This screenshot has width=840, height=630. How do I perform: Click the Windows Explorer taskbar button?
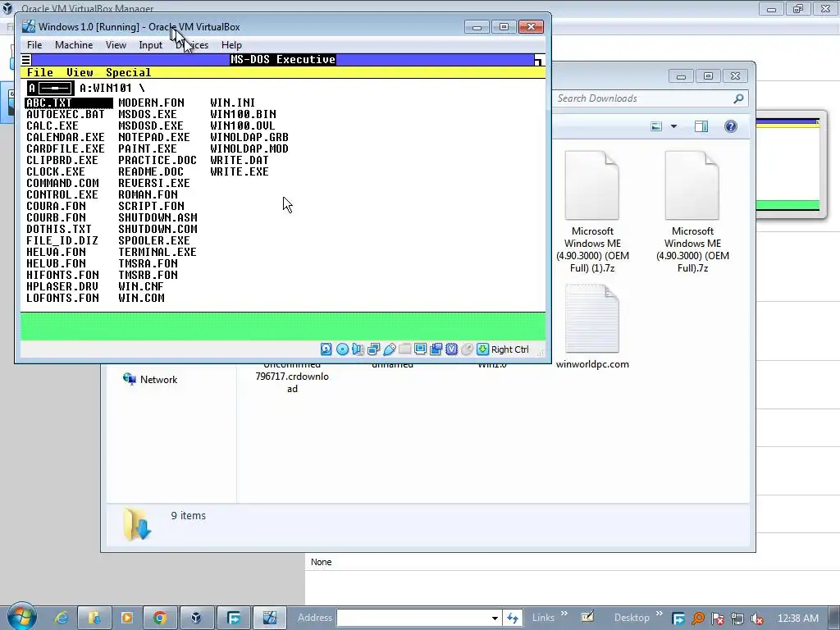point(94,618)
